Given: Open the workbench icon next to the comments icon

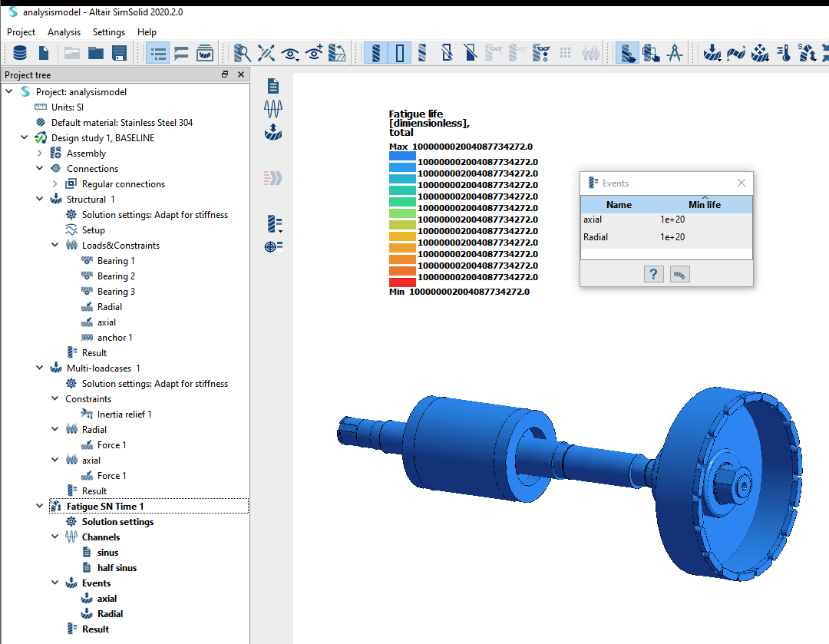Looking at the screenshot, I should (205, 53).
